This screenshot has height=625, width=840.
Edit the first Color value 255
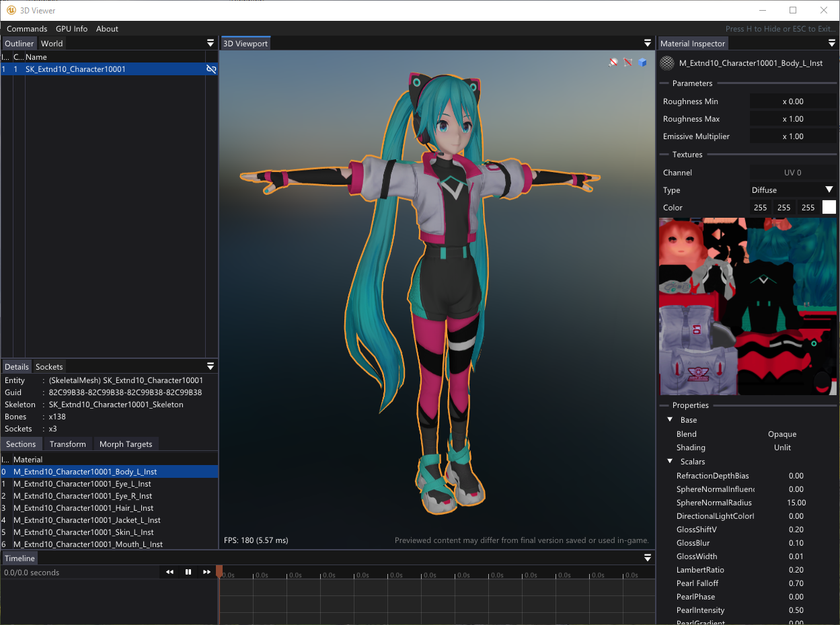point(761,208)
